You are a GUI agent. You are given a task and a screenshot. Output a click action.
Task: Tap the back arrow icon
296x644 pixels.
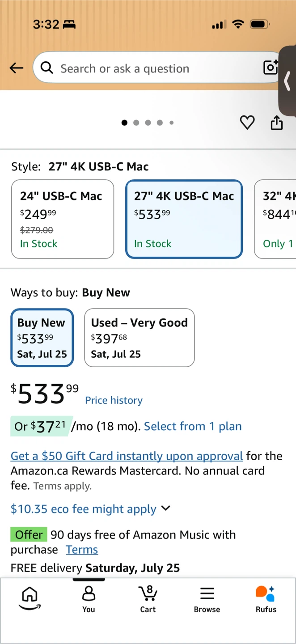[x=17, y=68]
